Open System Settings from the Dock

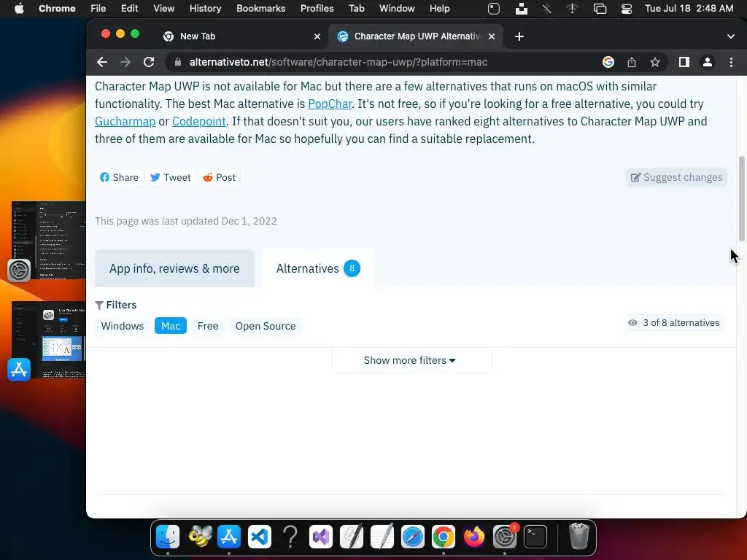tap(505, 537)
